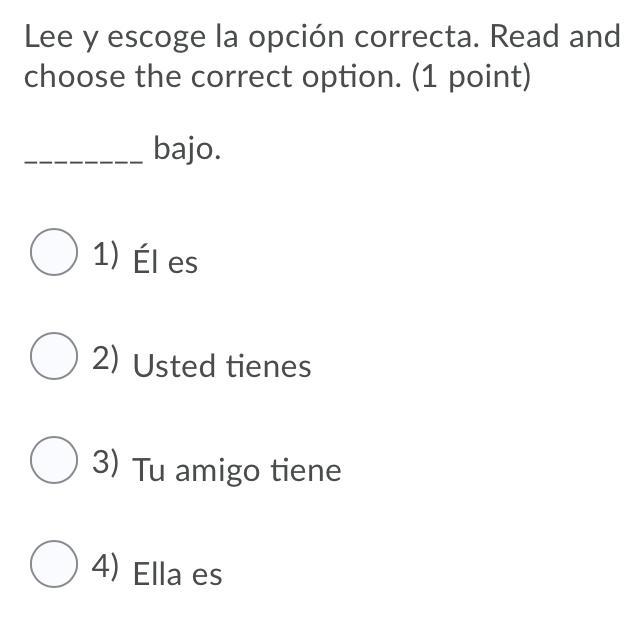Click the 'Él es' answer text
The height and width of the screenshot is (630, 629).
point(165,262)
